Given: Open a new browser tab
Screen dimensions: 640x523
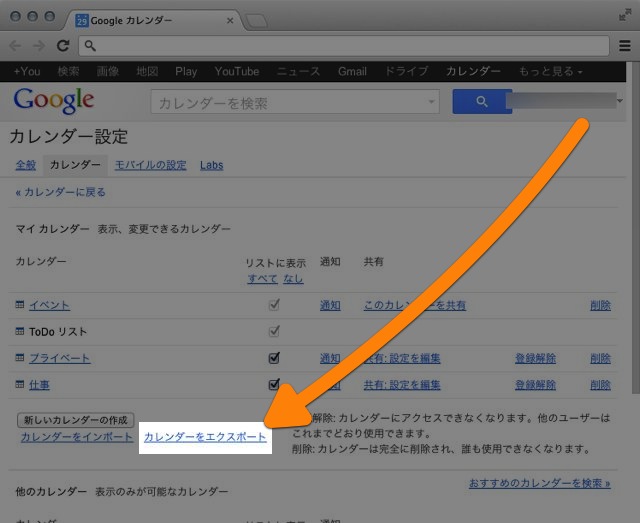Looking at the screenshot, I should pos(256,21).
